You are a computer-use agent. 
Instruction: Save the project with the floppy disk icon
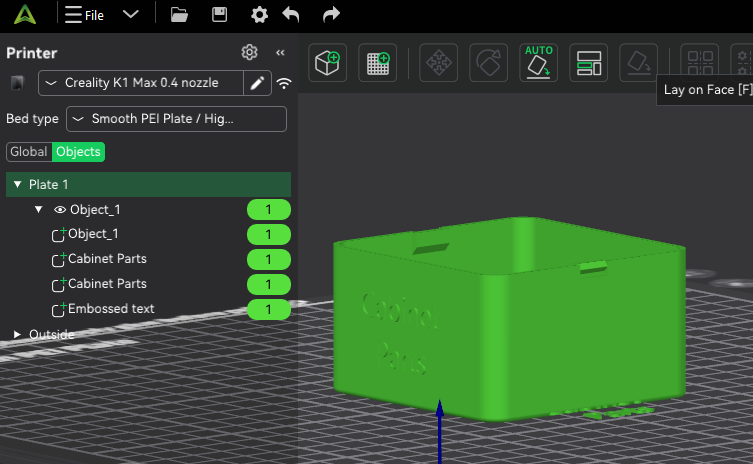[x=219, y=15]
